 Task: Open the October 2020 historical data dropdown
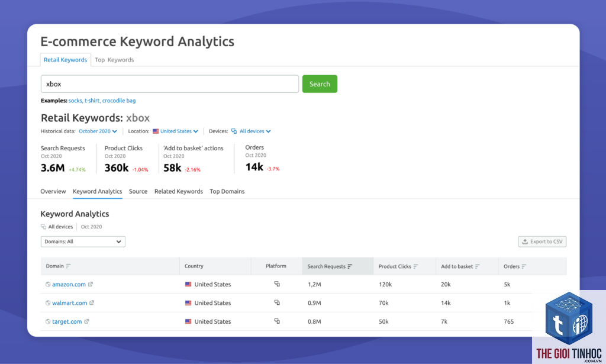[x=98, y=131]
